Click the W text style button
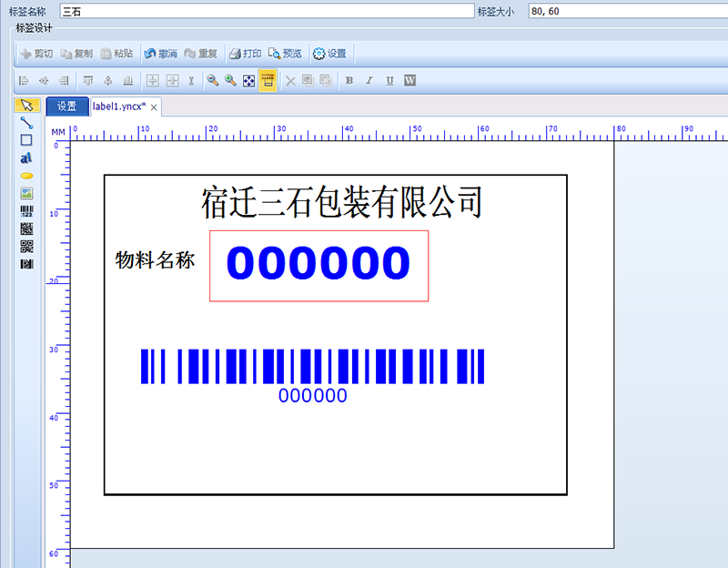This screenshot has height=568, width=728. tap(410, 81)
